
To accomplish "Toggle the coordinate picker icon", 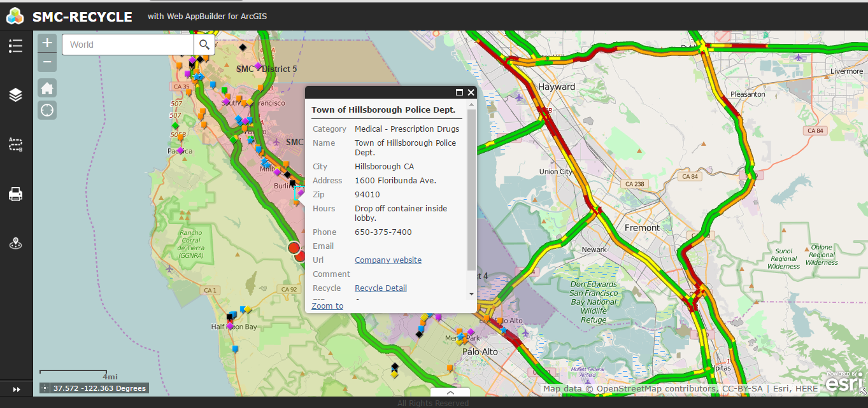I will coord(45,388).
